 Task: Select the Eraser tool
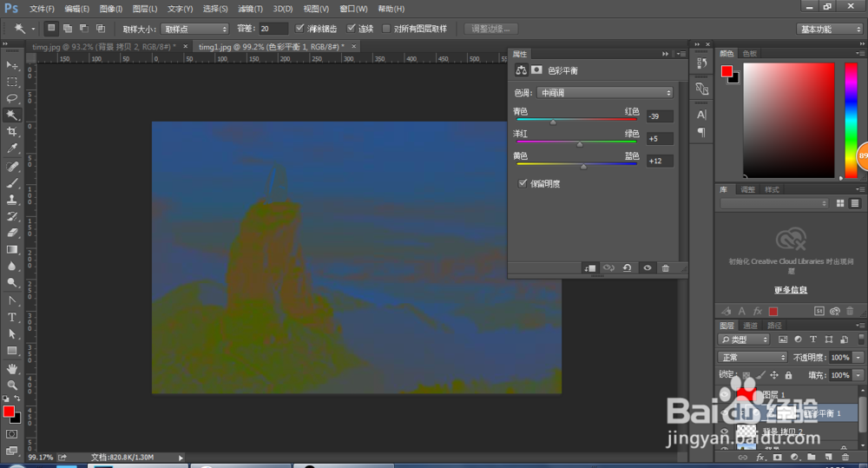click(x=11, y=234)
